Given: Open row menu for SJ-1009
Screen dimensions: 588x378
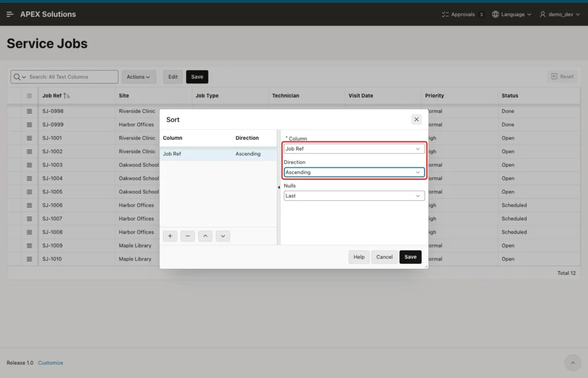Looking at the screenshot, I should [29, 246].
